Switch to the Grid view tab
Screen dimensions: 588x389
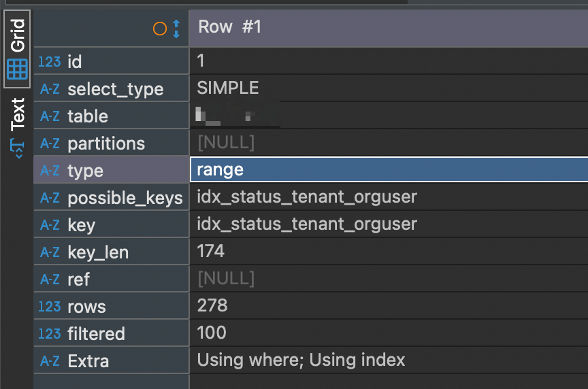click(x=17, y=49)
